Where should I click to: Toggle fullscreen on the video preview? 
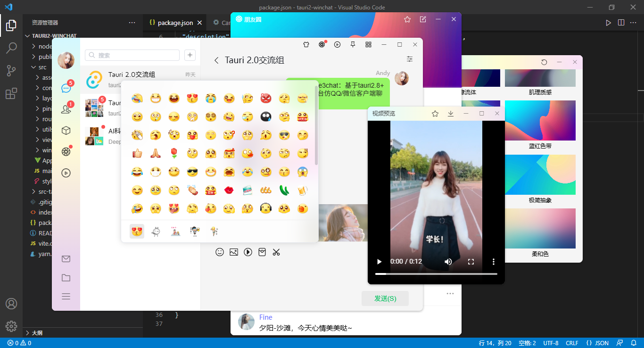[x=471, y=262]
